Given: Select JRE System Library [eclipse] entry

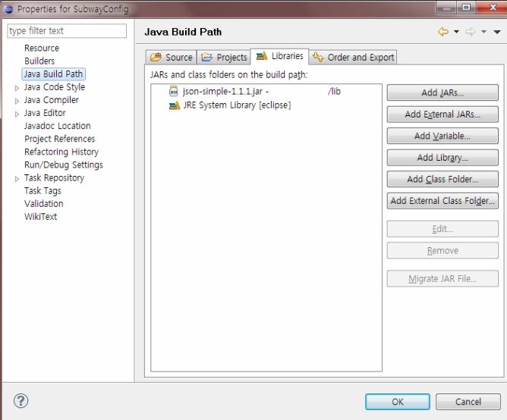Looking at the screenshot, I should [238, 105].
